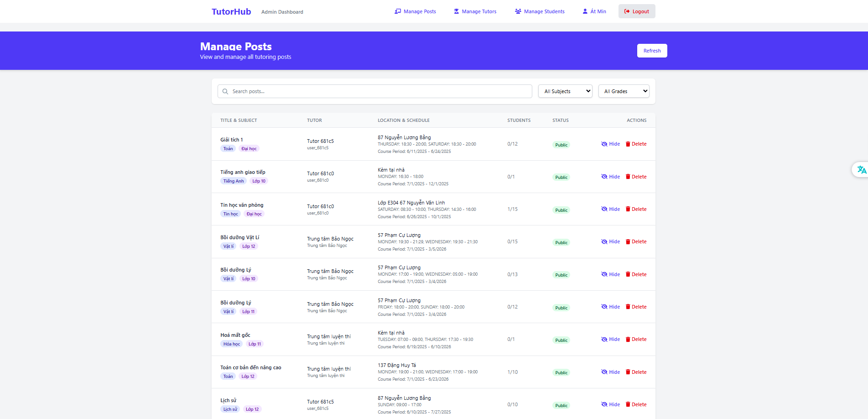Open Manage Tutors menu
The width and height of the screenshot is (868, 419).
click(475, 11)
